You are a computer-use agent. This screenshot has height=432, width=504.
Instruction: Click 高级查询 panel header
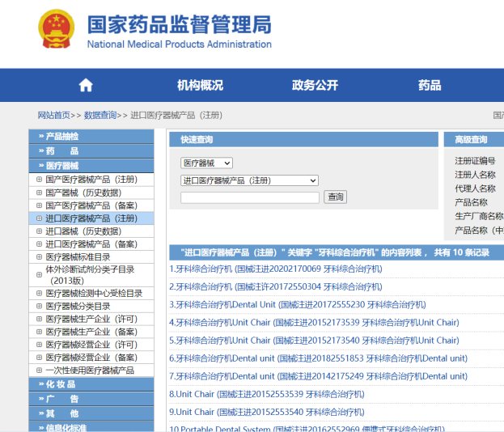474,139
